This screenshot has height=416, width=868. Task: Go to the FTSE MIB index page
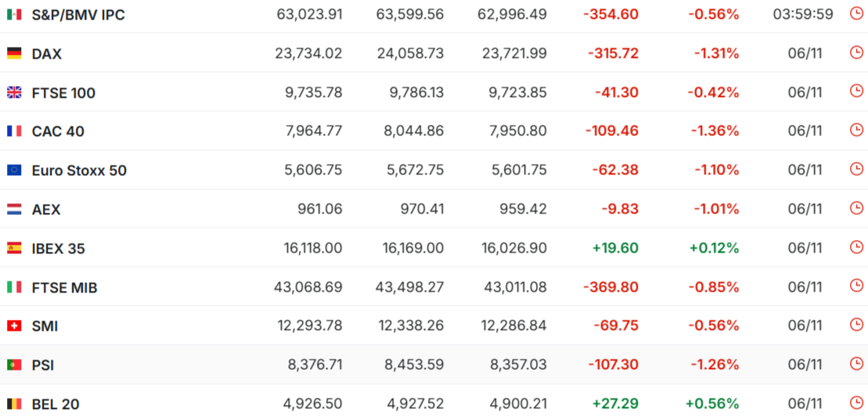pos(64,288)
